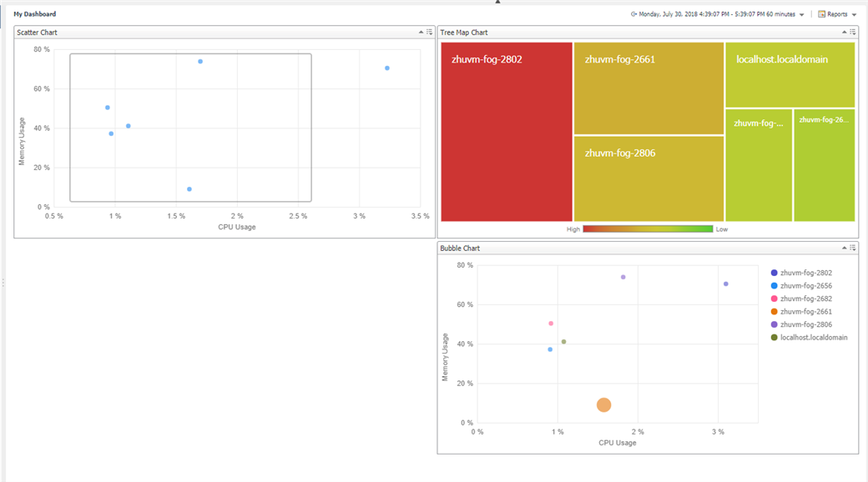Select the zhuvm-fog-2802 red tree map tile
The width and height of the screenshot is (868, 482).
point(507,132)
